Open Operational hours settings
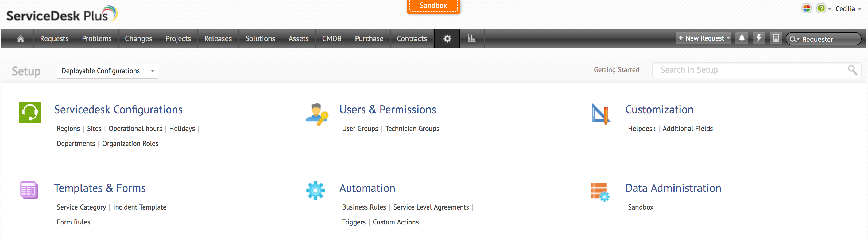The width and height of the screenshot is (868, 240). pyautogui.click(x=135, y=129)
